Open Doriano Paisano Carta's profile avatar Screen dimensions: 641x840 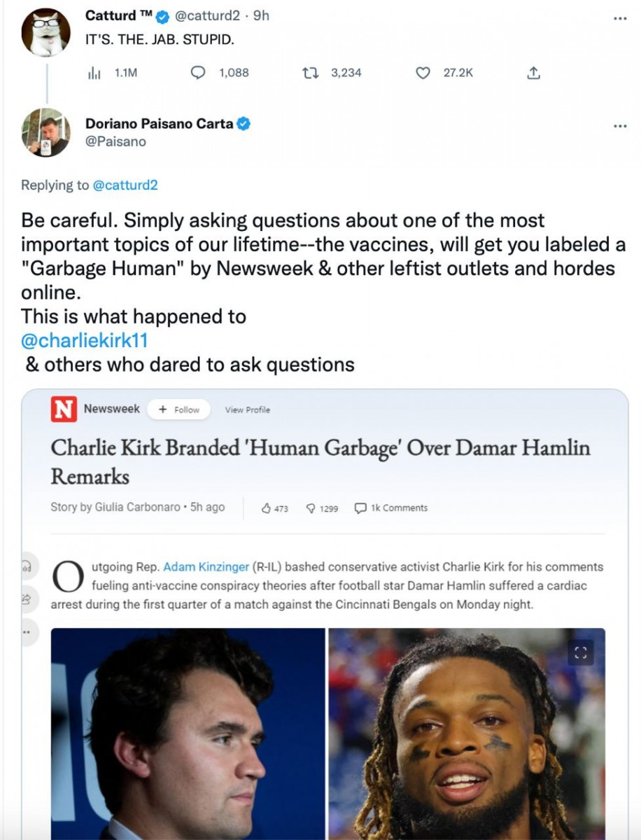coord(46,132)
